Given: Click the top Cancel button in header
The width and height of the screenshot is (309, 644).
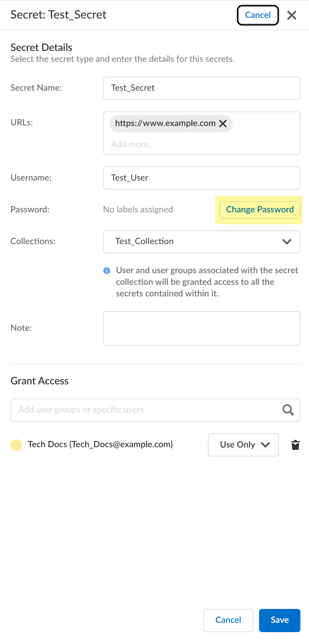Looking at the screenshot, I should tap(258, 15).
